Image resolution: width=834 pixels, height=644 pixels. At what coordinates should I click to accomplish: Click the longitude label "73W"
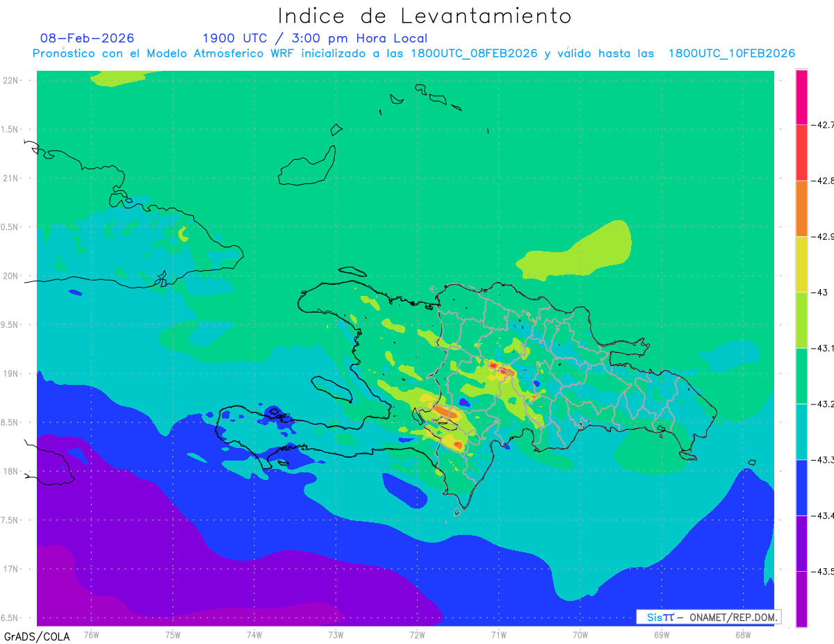click(336, 634)
